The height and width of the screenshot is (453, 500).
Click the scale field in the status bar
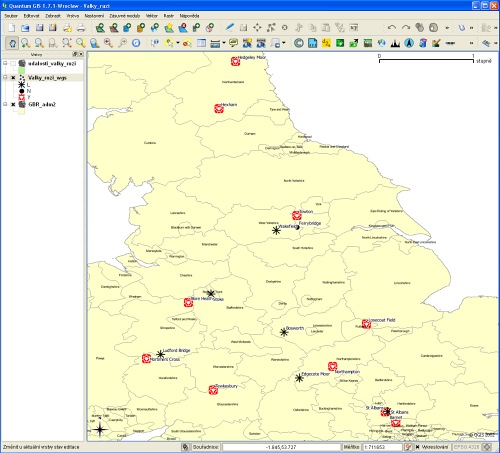click(x=383, y=447)
